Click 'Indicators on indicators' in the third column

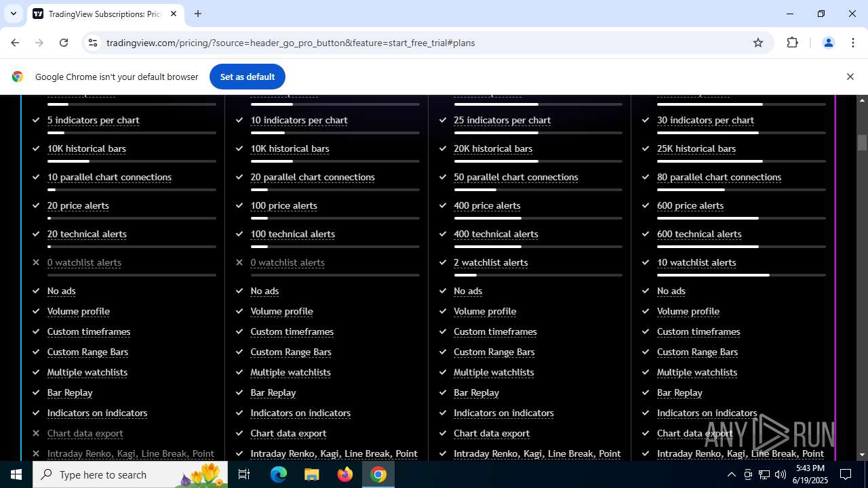click(504, 413)
